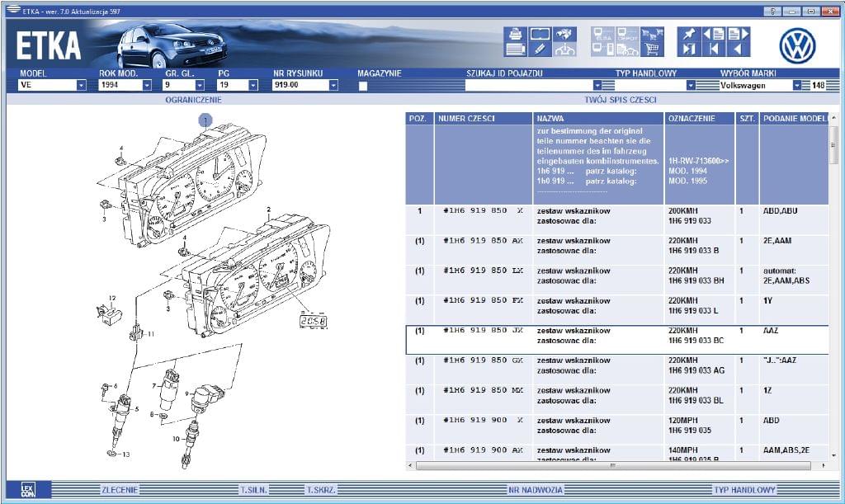Screen dimensions: 845x504
Task: Click the printer icon in toolbar
Action: pos(515,35)
